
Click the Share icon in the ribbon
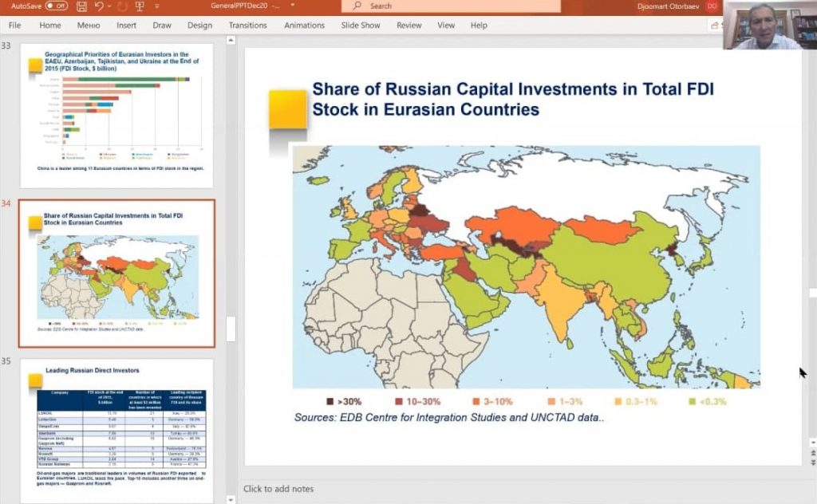point(715,26)
